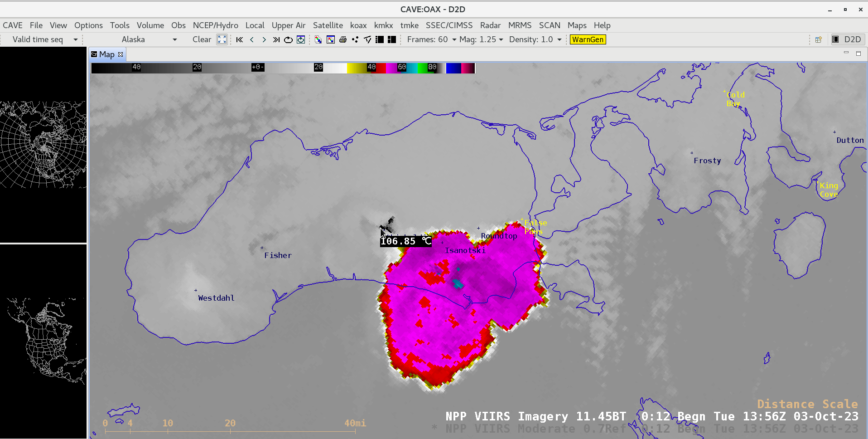Open the SSEC/CIMSS menu
This screenshot has height=439, width=868.
[x=449, y=25]
